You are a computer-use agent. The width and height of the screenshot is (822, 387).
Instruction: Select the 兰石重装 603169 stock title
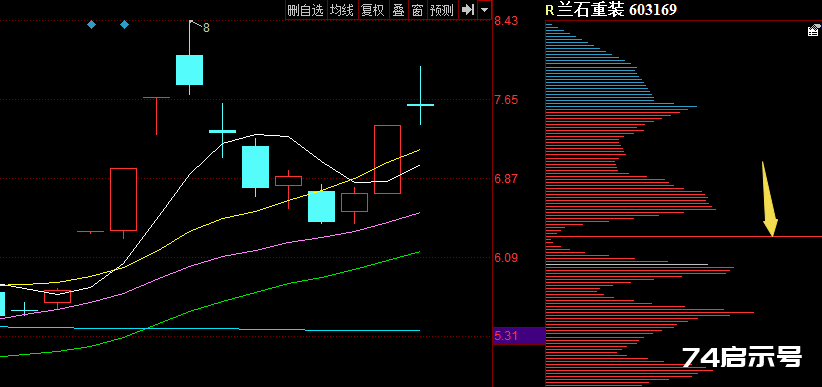[x=616, y=9]
